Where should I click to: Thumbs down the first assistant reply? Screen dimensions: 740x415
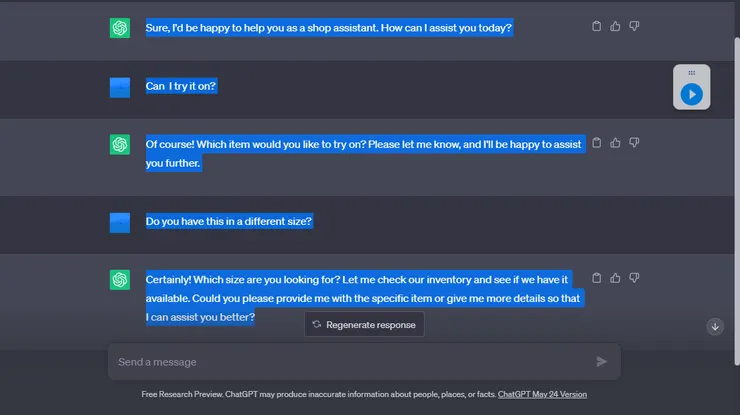[634, 27]
